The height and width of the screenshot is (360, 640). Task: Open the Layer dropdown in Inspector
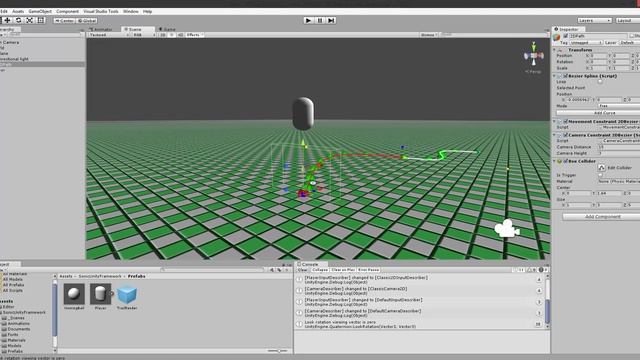click(629, 42)
